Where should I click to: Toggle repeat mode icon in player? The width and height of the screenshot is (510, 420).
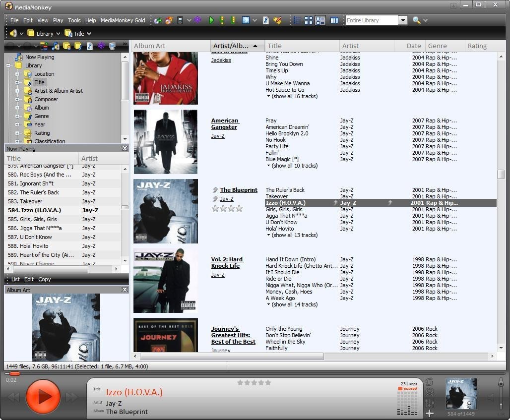[429, 382]
